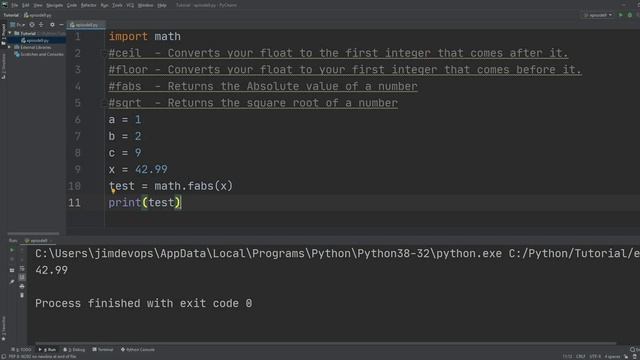Open the Window menu
Image resolution: width=640 pixels, height=360 pixels.
145,5
